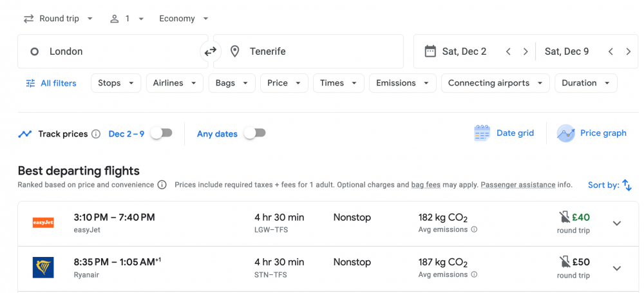Open the Passenger assistance link
This screenshot has width=644, height=293.
tap(518, 185)
